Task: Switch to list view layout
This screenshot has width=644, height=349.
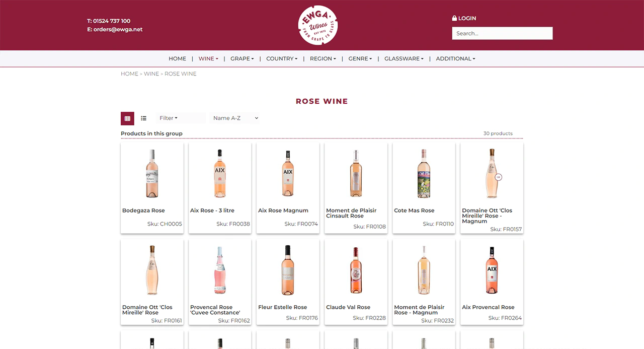Action: [x=143, y=118]
